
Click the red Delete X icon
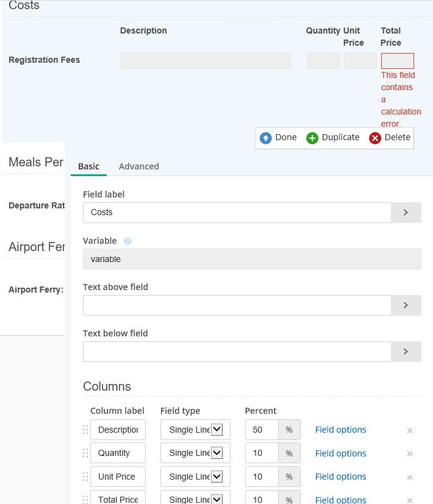[x=375, y=138]
